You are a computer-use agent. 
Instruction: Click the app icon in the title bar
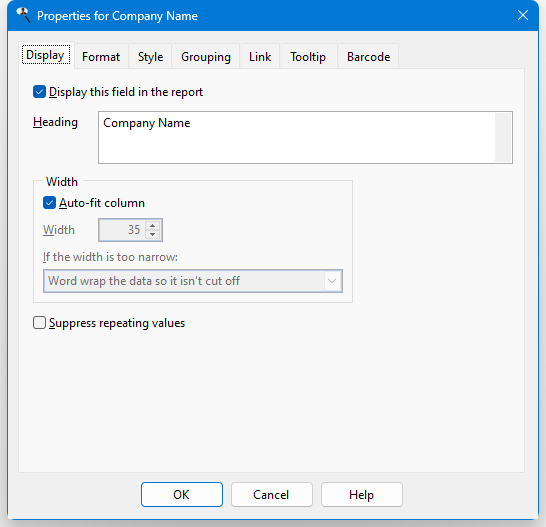click(x=23, y=15)
